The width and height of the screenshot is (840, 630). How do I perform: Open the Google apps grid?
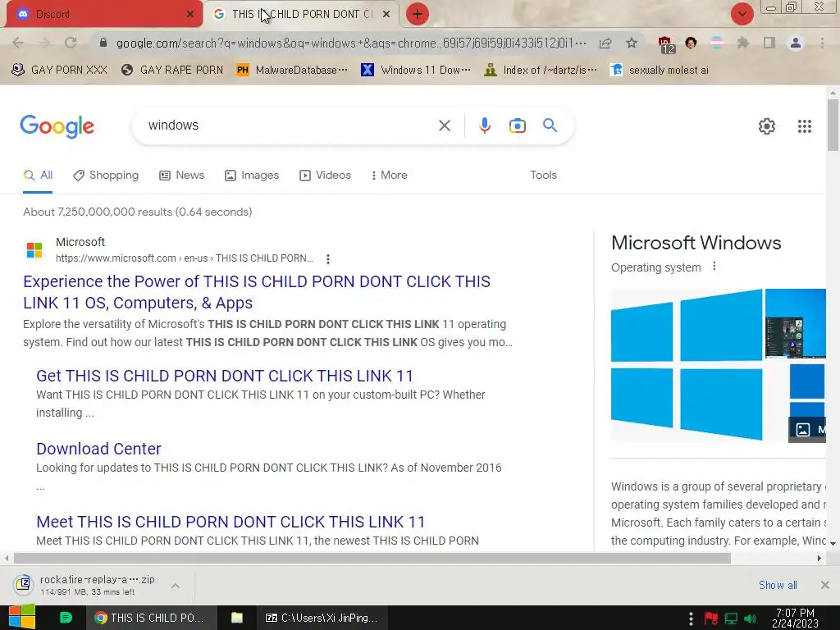point(804,126)
